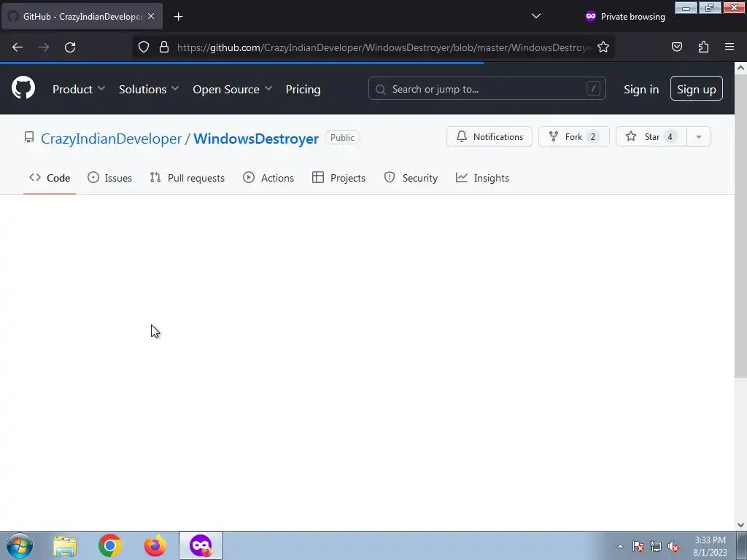Switch to the Security tab

coord(411,178)
